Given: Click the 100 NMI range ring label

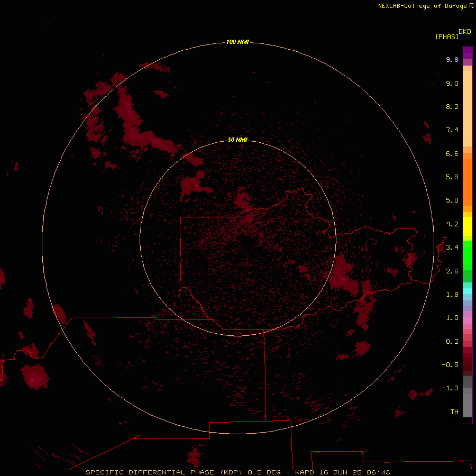Looking at the screenshot, I should pyautogui.click(x=237, y=42).
